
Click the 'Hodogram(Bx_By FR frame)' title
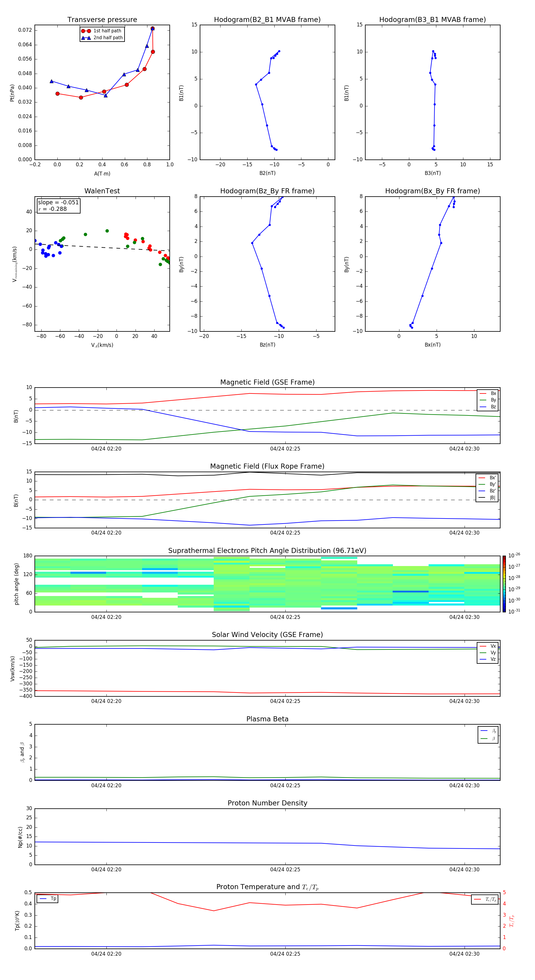(432, 191)
